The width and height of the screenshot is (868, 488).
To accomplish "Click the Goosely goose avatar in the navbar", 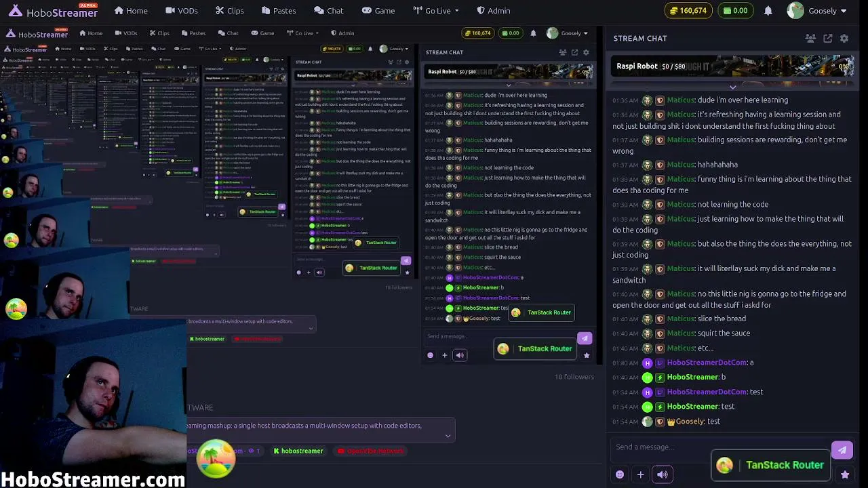I will point(795,11).
